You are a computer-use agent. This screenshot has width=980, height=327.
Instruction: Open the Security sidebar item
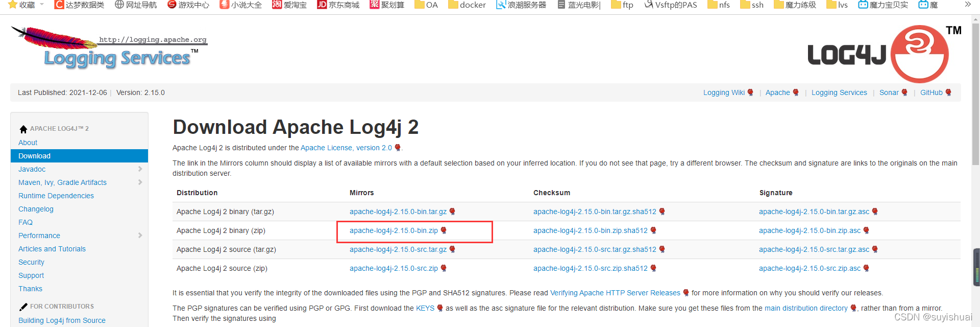pos(31,262)
